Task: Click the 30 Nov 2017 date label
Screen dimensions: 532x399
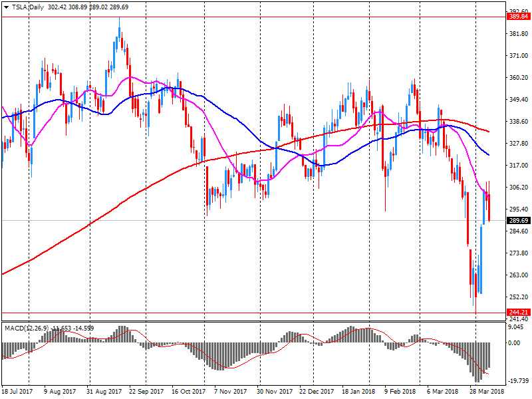Action: (x=275, y=392)
